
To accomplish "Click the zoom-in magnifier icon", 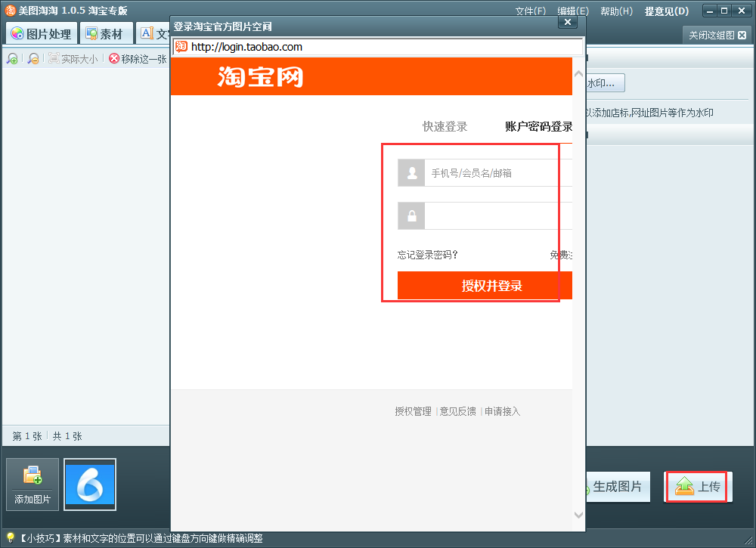I will click(x=12, y=59).
